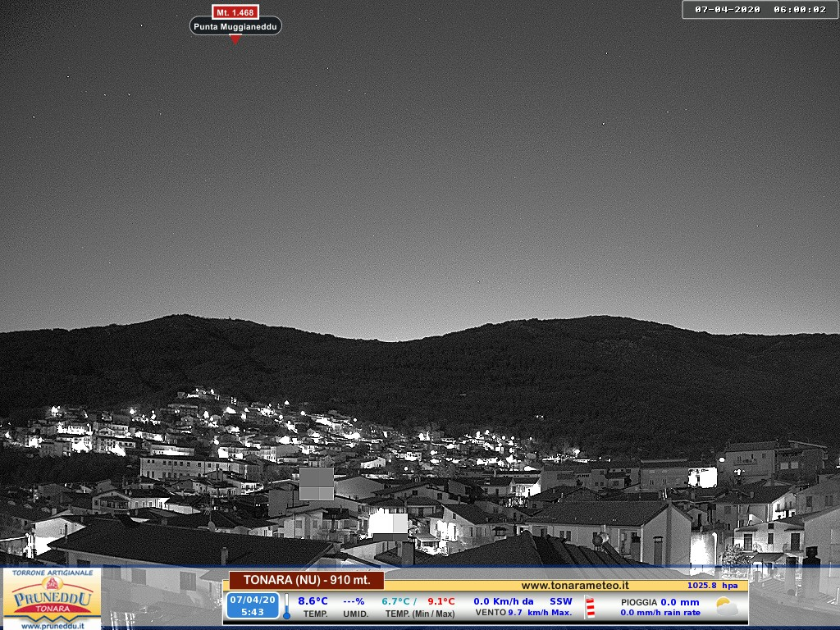The width and height of the screenshot is (840, 630).
Task: Click the ---% humidity value
Action: pyautogui.click(x=354, y=601)
